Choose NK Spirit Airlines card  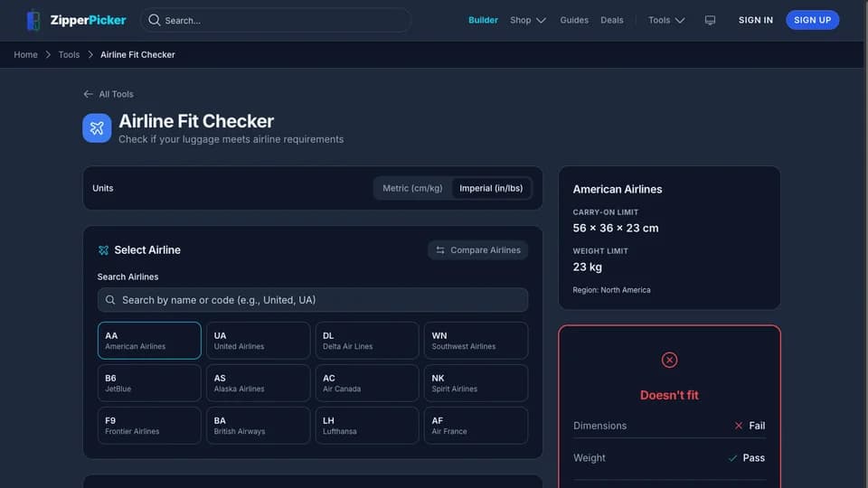[x=476, y=383]
